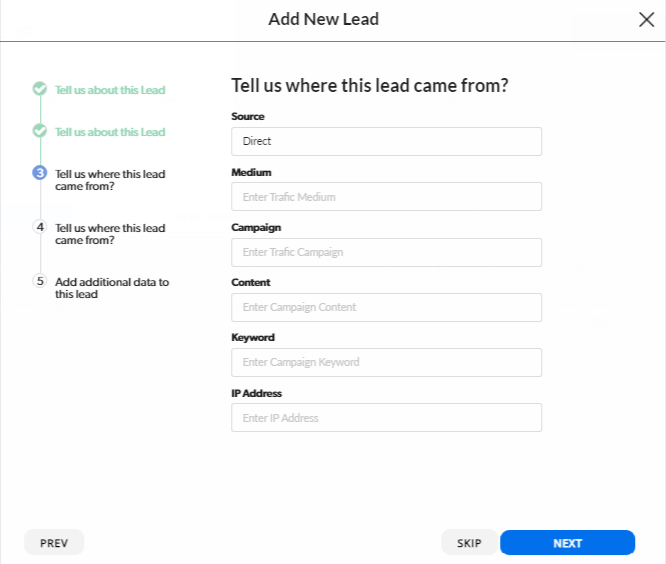Select the Content input field

[x=386, y=307]
